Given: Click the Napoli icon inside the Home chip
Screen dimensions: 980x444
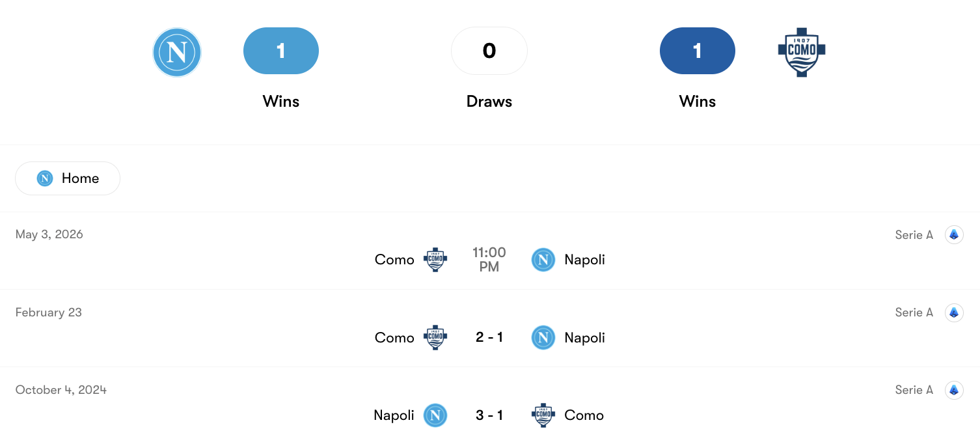Looking at the screenshot, I should coord(44,178).
